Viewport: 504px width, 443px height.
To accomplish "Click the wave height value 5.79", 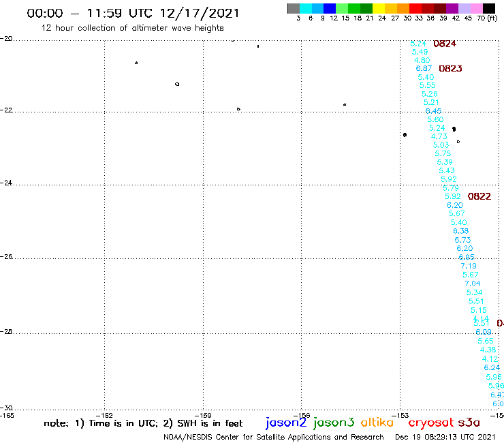I will [x=451, y=188].
